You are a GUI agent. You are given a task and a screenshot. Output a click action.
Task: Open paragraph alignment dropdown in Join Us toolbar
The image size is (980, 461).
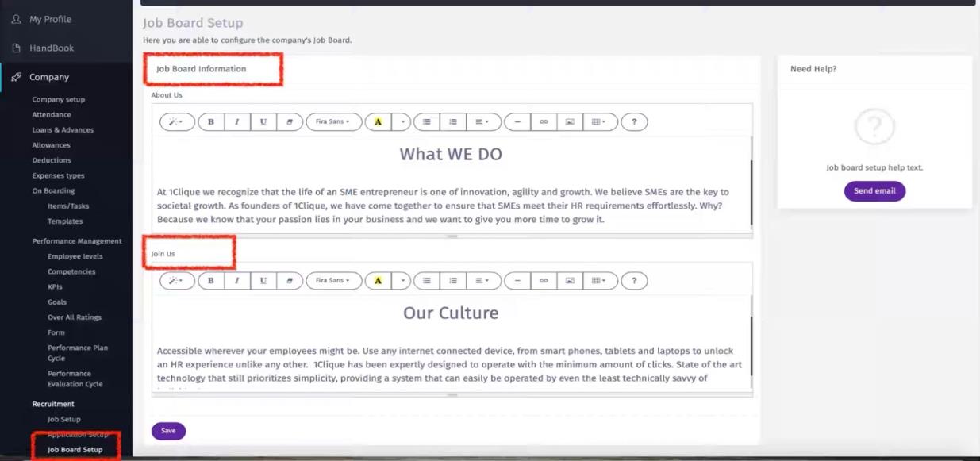click(482, 281)
